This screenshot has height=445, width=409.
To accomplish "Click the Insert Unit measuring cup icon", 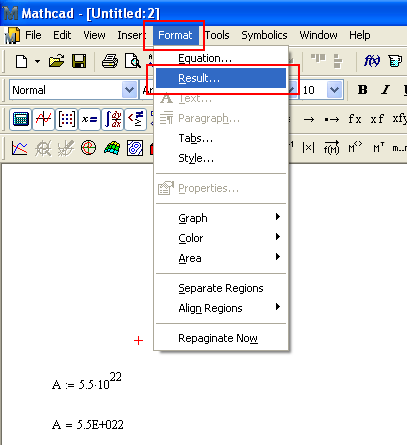I will tap(395, 61).
